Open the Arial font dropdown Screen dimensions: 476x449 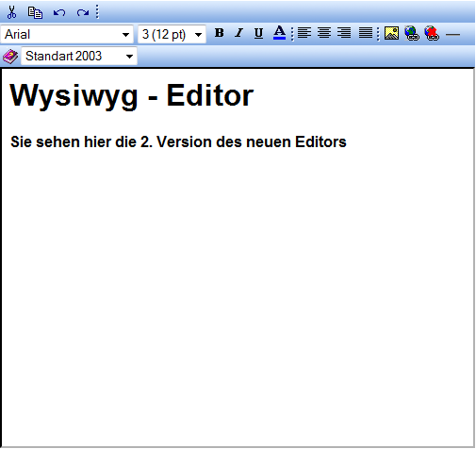tap(67, 34)
